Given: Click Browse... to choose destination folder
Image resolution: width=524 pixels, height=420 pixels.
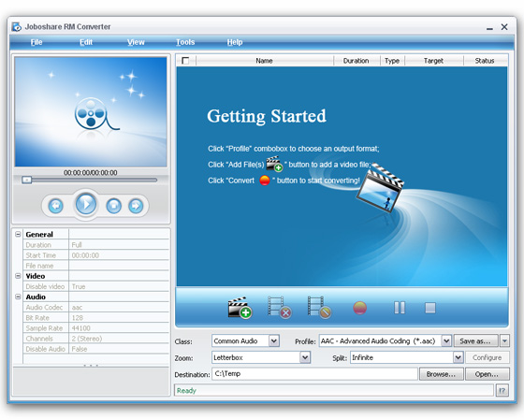Looking at the screenshot, I should [x=441, y=374].
